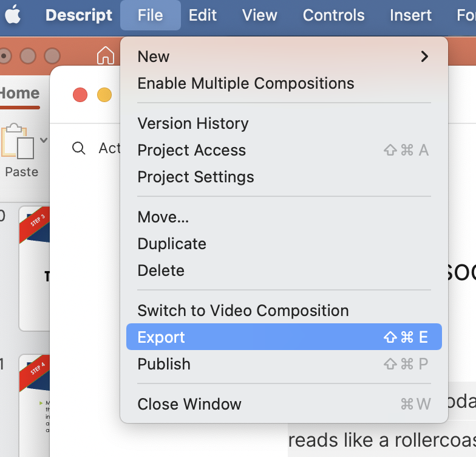Switch to the Home ribbon tab
The height and width of the screenshot is (457, 476).
pyautogui.click(x=19, y=93)
